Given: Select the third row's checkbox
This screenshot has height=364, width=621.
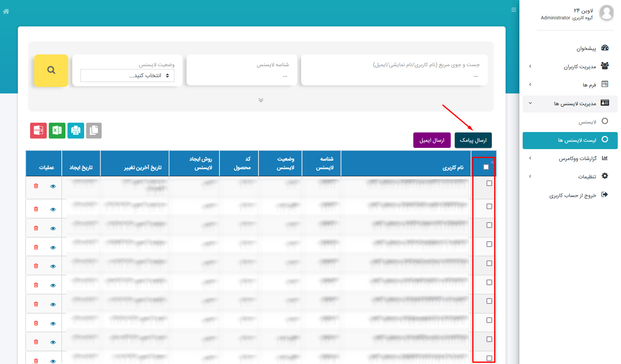Looking at the screenshot, I should pyautogui.click(x=489, y=225).
